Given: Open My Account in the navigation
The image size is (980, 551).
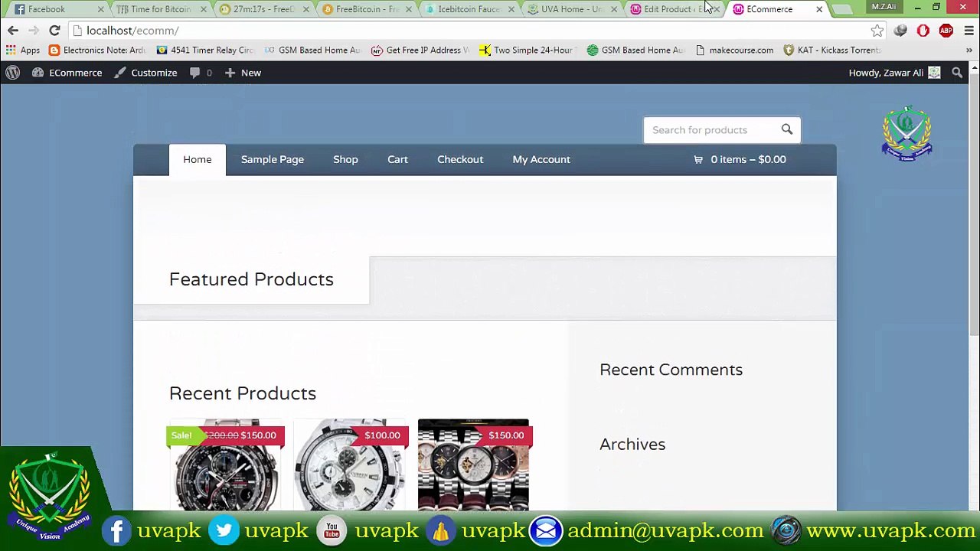Looking at the screenshot, I should coord(541,159).
